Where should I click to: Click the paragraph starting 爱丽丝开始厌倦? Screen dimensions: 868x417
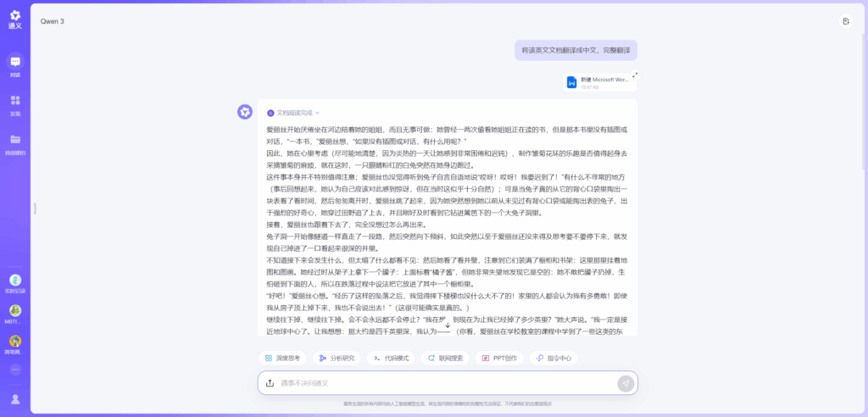click(448, 135)
